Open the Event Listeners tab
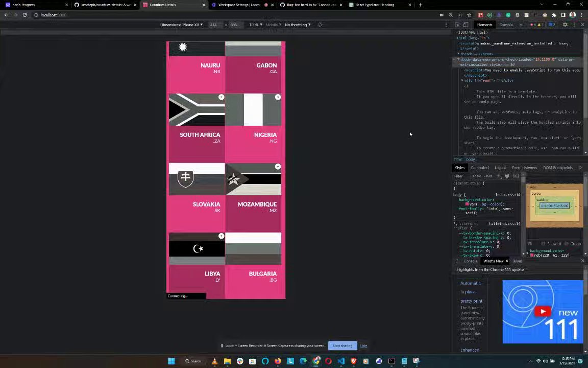The image size is (588, 368). (524, 168)
